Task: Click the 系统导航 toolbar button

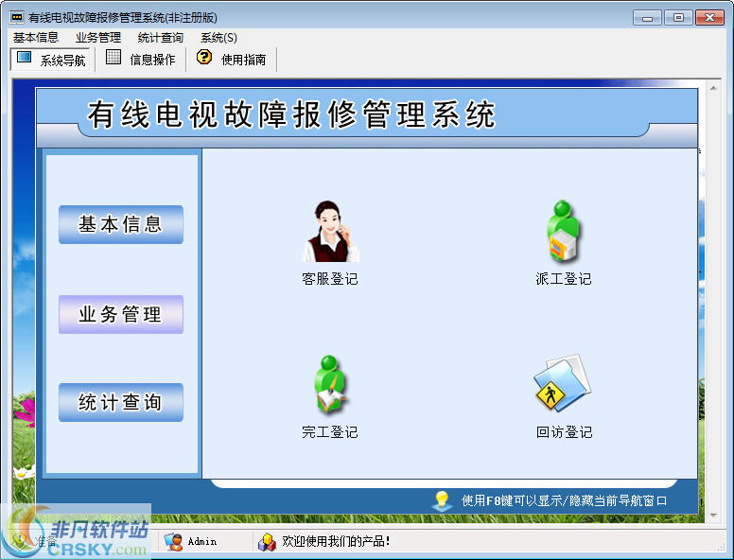Action: coord(51,60)
